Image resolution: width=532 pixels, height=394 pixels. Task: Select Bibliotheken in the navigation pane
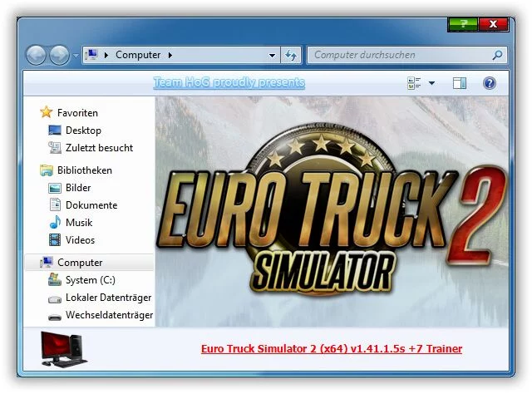coord(85,170)
